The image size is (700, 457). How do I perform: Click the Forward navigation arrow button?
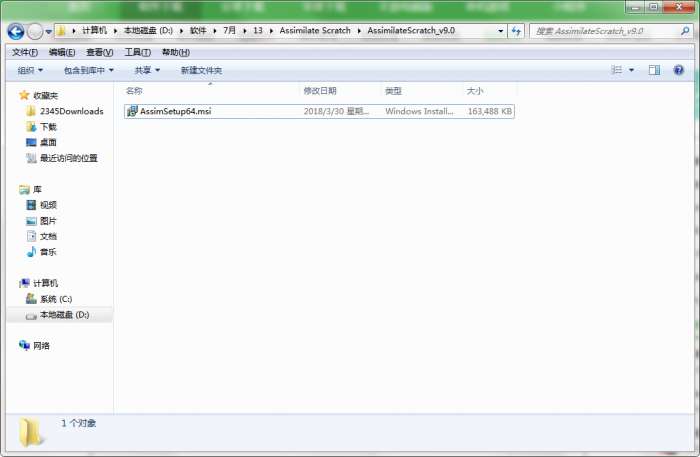click(35, 31)
